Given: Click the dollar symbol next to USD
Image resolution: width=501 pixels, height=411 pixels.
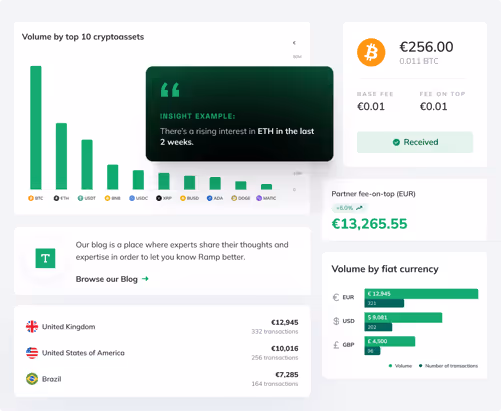Looking at the screenshot, I should pos(336,321).
